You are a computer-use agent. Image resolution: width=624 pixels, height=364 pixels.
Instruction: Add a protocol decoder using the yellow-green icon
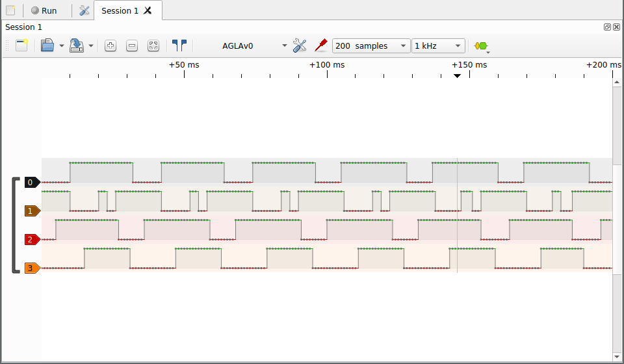coord(481,46)
